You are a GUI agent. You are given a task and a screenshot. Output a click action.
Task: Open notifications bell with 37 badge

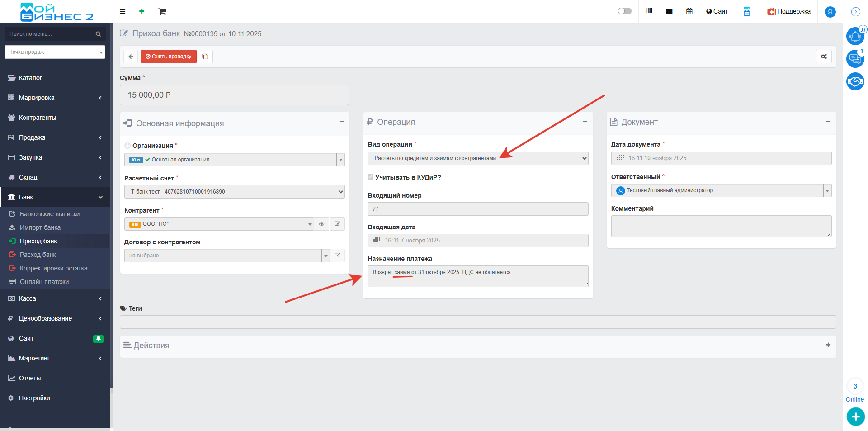(855, 36)
